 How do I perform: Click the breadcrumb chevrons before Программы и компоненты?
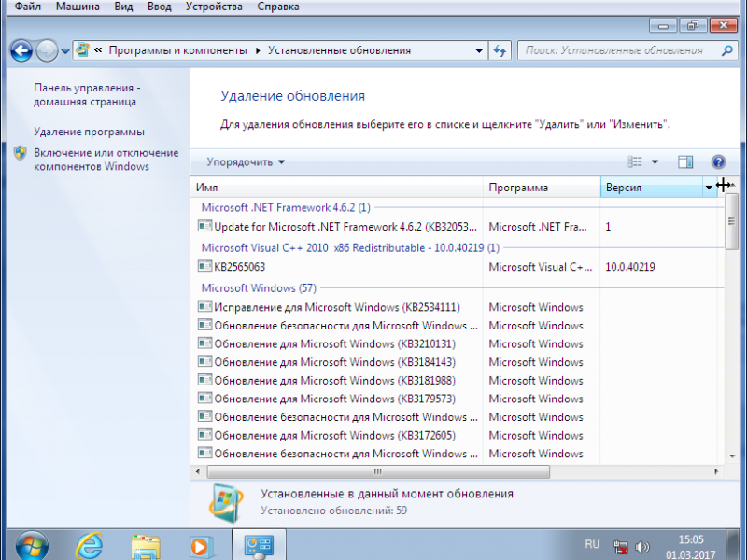click(x=98, y=50)
